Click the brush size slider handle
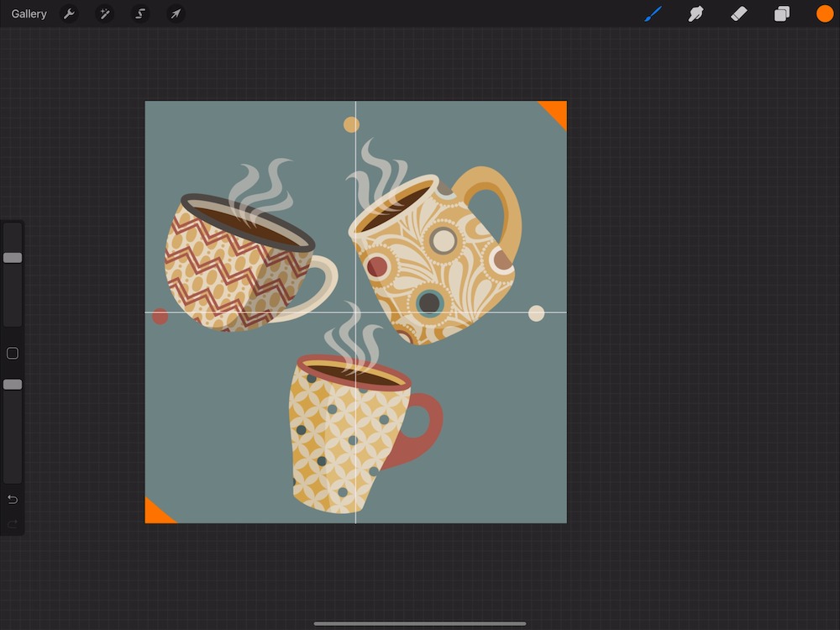The height and width of the screenshot is (630, 840). coord(13,258)
